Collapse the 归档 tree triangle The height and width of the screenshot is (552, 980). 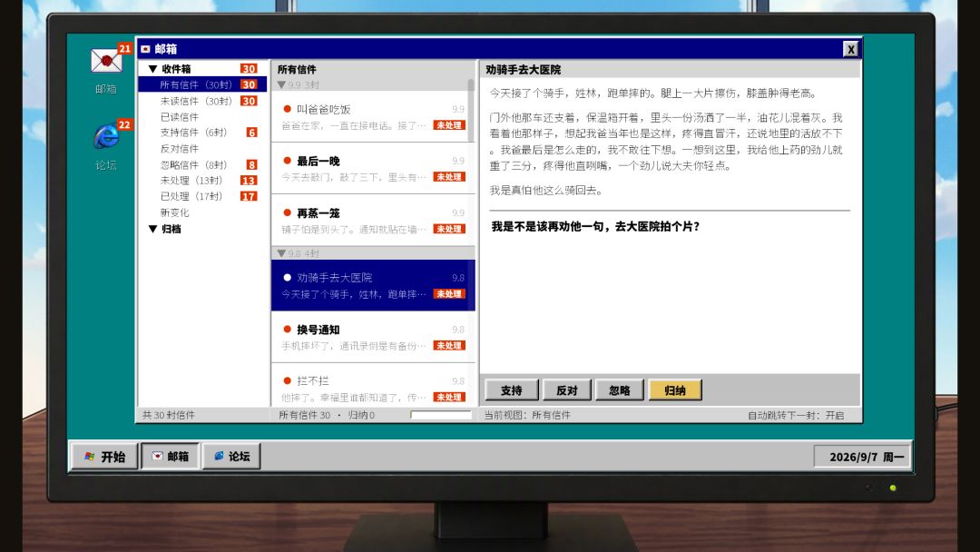pos(152,229)
